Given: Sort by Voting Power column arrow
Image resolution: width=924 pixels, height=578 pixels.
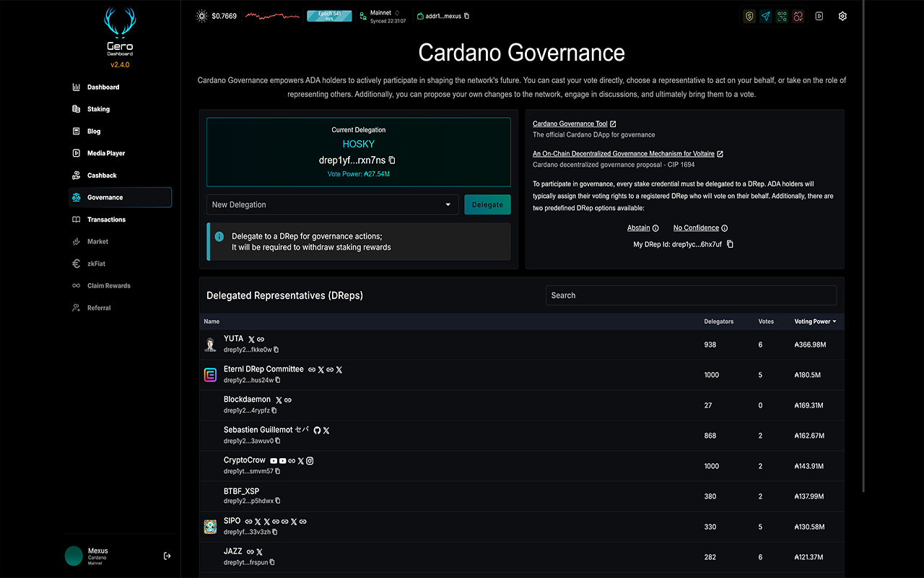Looking at the screenshot, I should (834, 322).
